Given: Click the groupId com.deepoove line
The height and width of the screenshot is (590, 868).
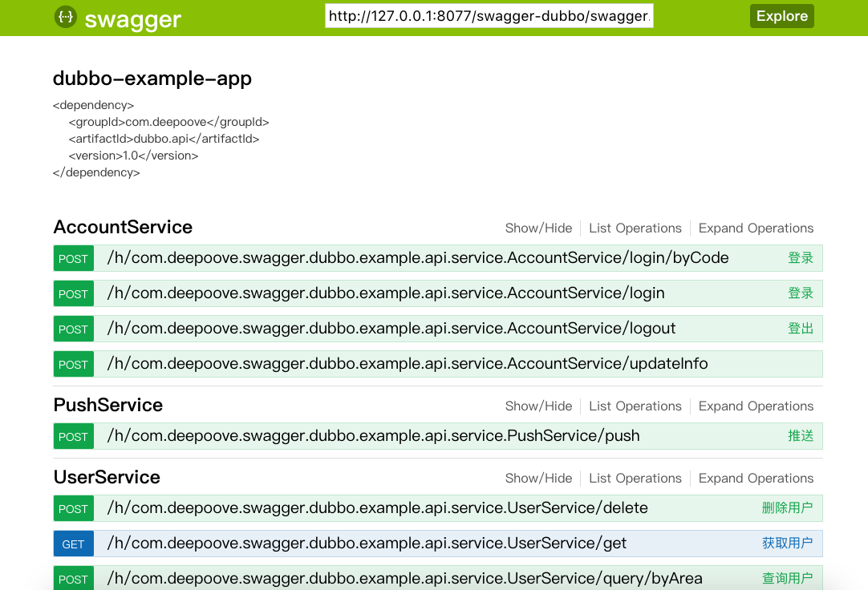Looking at the screenshot, I should (x=168, y=122).
